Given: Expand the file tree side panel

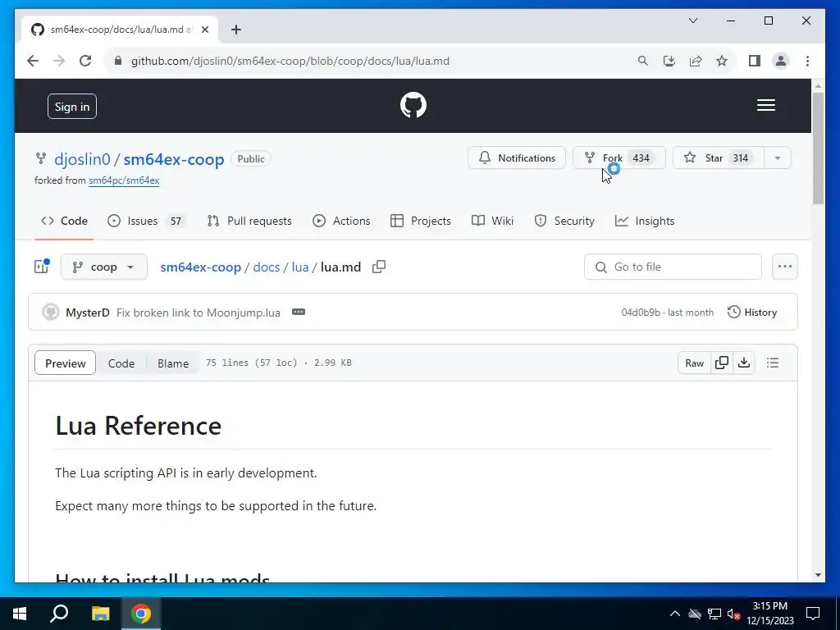Looking at the screenshot, I should pyautogui.click(x=42, y=267).
